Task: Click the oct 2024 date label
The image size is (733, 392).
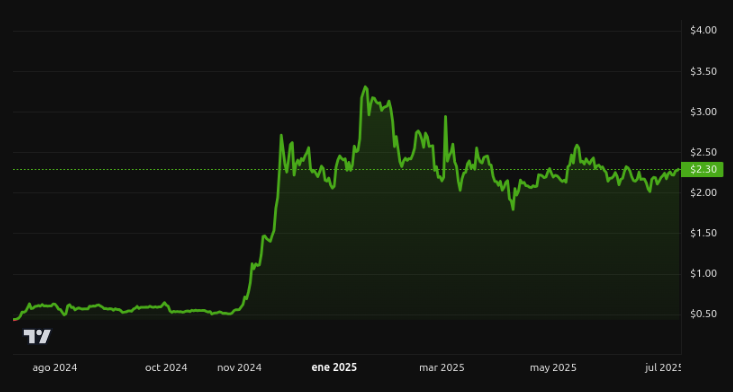Action: [x=166, y=368]
